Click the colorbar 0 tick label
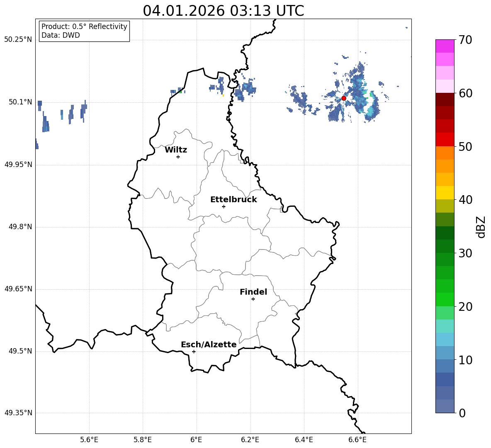 (462, 413)
